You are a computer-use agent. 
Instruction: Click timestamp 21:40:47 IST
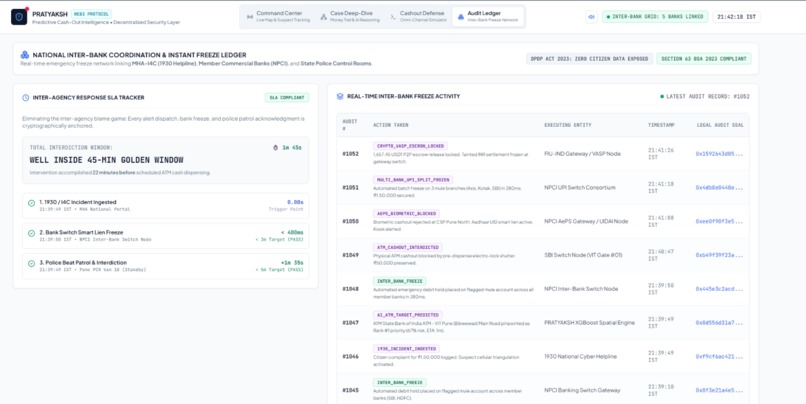[659, 255]
